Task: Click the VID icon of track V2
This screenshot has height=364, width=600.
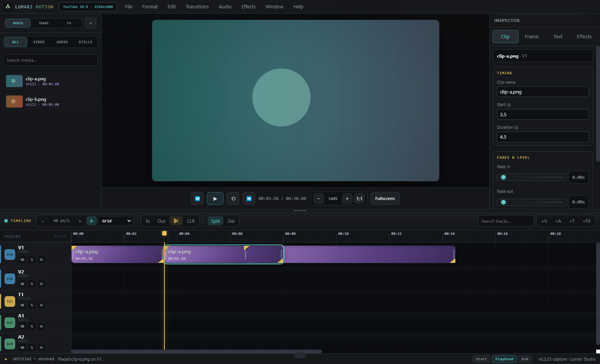Action: 10,279
